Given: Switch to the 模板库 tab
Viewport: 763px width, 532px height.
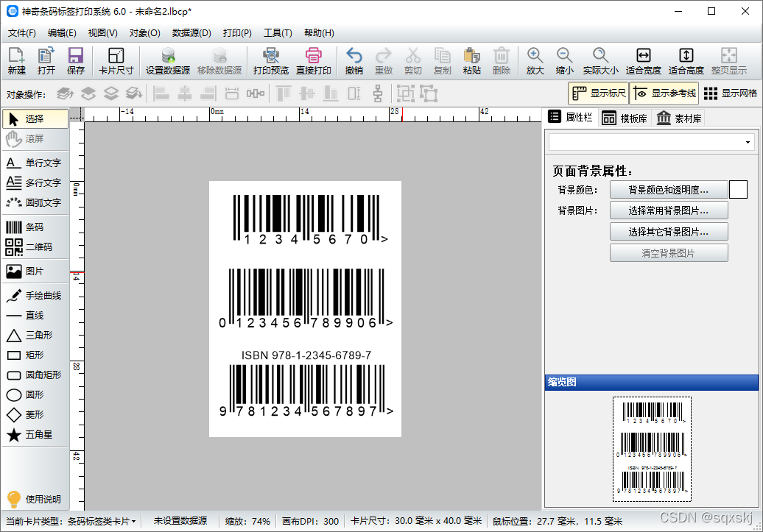Looking at the screenshot, I should pyautogui.click(x=625, y=118).
